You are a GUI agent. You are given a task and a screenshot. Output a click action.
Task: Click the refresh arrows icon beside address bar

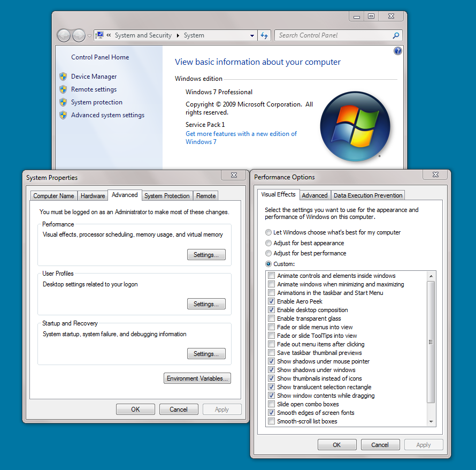[264, 35]
